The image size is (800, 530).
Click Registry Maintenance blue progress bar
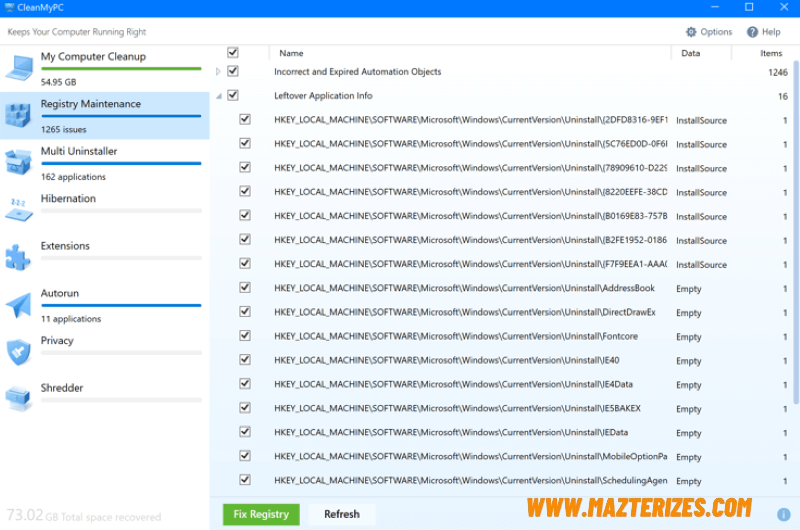[121, 116]
